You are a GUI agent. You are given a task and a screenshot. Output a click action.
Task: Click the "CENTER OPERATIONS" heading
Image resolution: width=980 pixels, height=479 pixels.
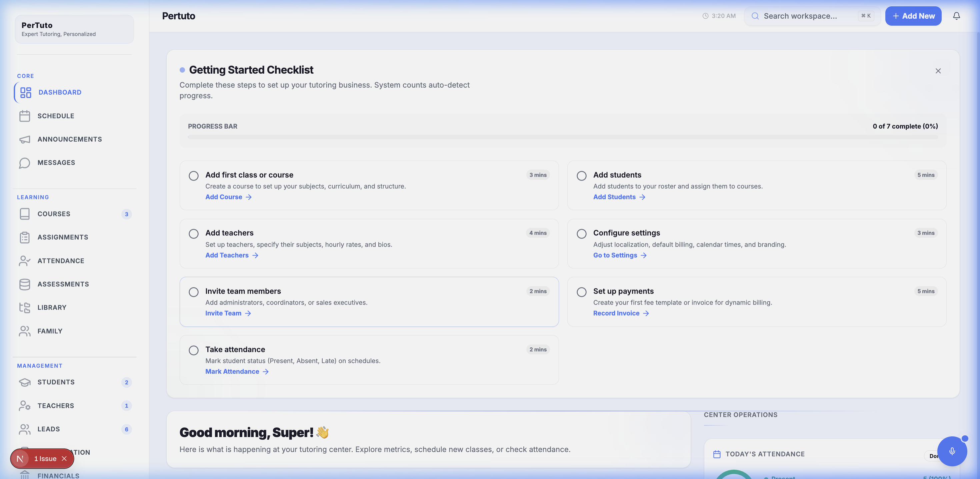click(740, 415)
